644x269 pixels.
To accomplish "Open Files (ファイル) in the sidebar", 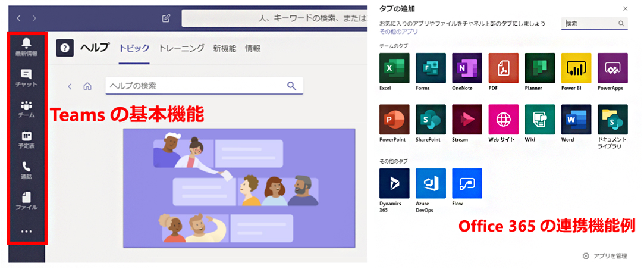I will click(x=26, y=201).
